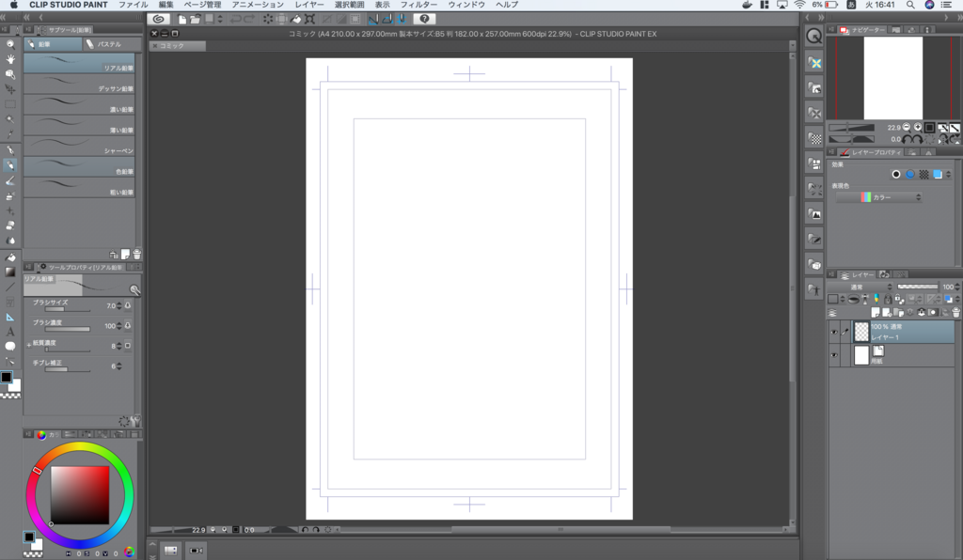
Task: Select the Pen tool
Action: point(9,150)
